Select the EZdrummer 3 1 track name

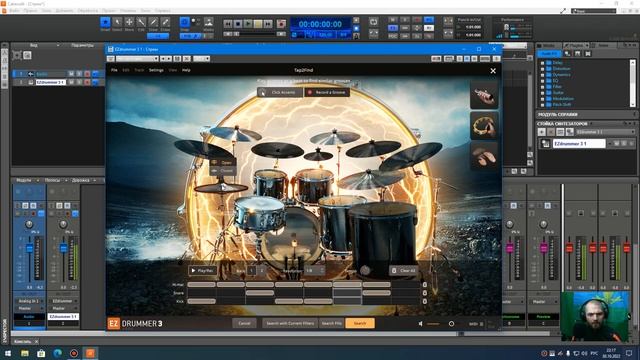click(x=51, y=82)
